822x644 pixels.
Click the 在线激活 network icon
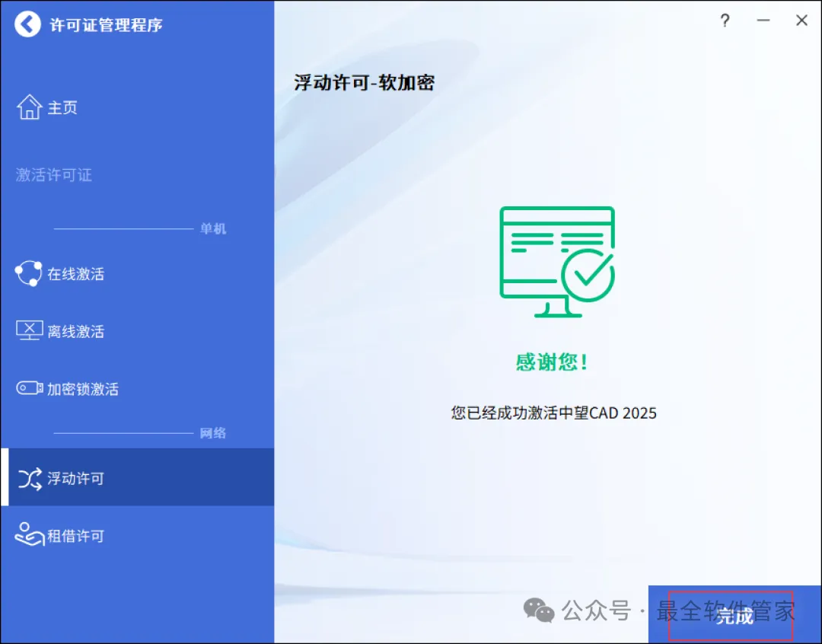pyautogui.click(x=28, y=273)
